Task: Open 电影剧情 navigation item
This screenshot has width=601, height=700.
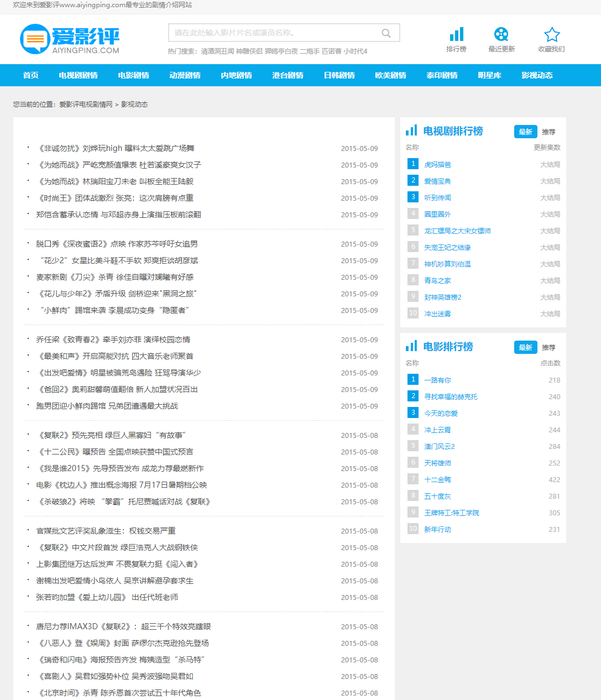Action: click(134, 75)
